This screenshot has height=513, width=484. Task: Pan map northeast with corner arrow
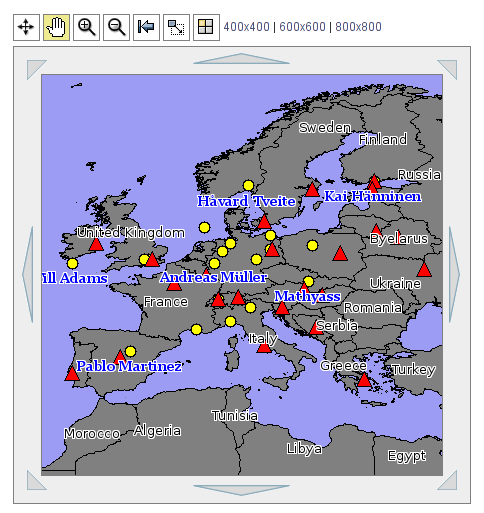click(x=449, y=68)
